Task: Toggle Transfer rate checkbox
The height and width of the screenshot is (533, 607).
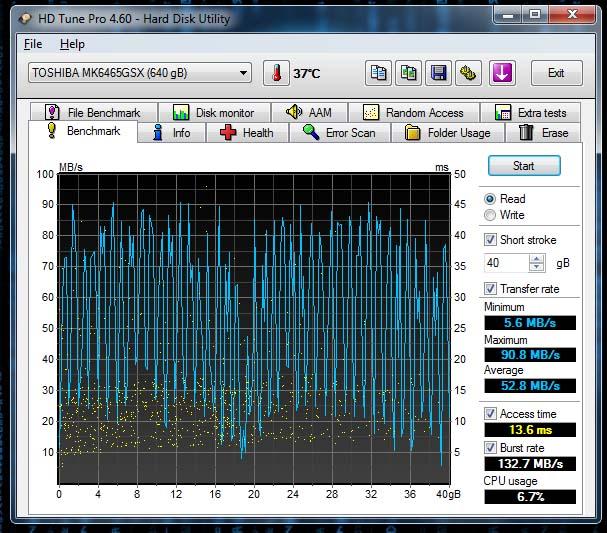Action: 490,288
